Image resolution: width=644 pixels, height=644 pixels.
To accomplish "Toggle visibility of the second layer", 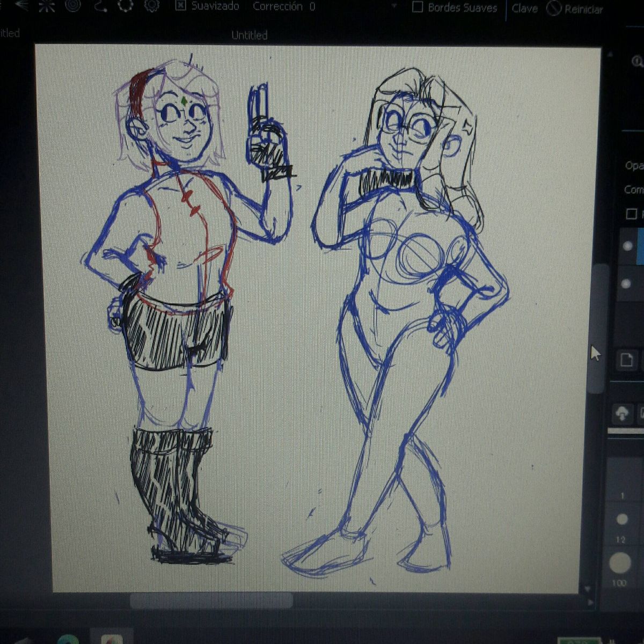I will click(x=626, y=283).
